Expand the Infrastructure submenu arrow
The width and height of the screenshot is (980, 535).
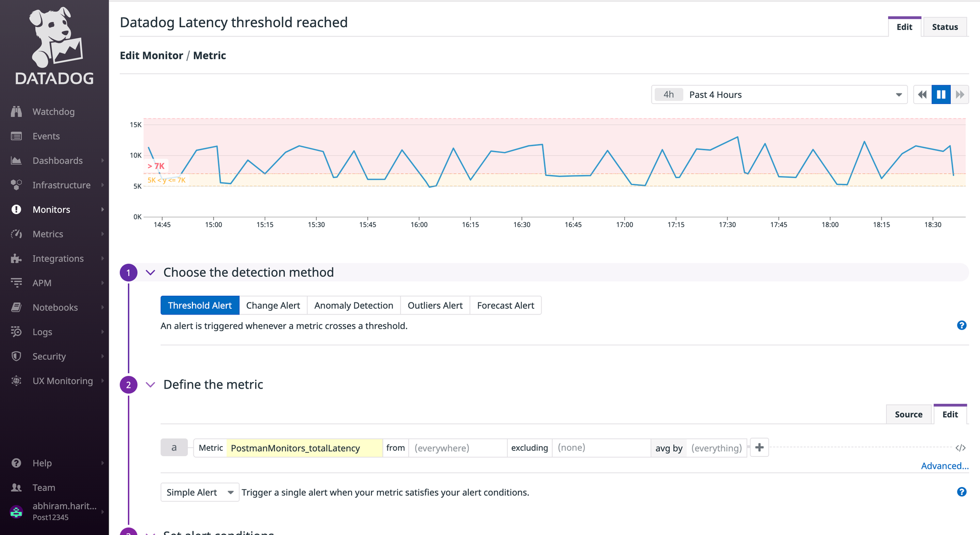(x=103, y=185)
